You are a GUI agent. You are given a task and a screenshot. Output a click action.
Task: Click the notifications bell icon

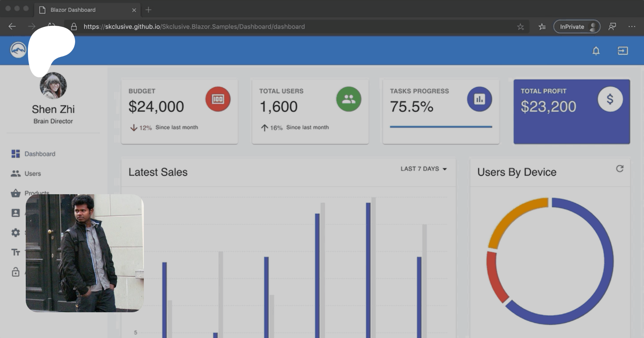[x=596, y=51]
